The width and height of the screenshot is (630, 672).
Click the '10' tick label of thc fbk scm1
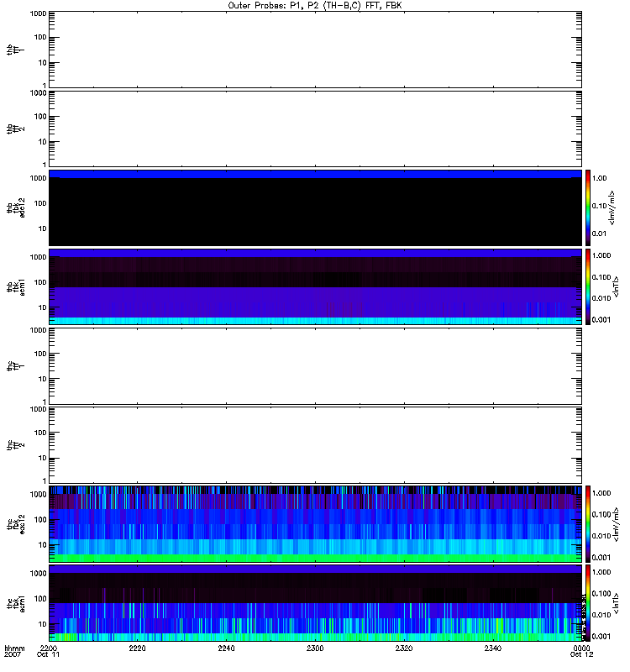pos(43,624)
